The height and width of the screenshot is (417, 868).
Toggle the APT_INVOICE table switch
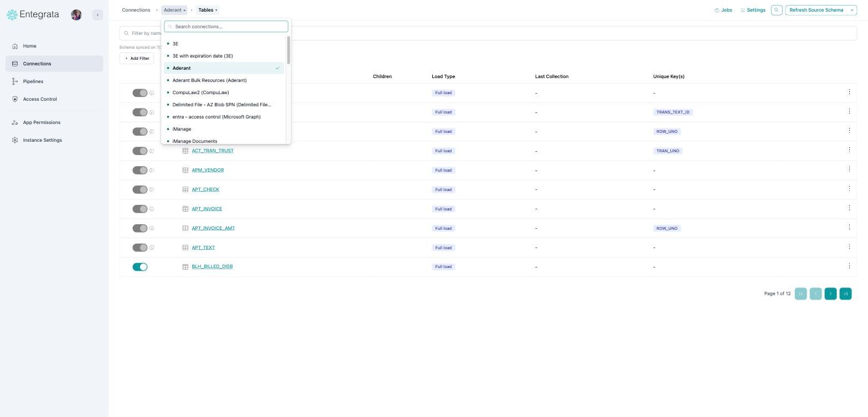coord(140,209)
